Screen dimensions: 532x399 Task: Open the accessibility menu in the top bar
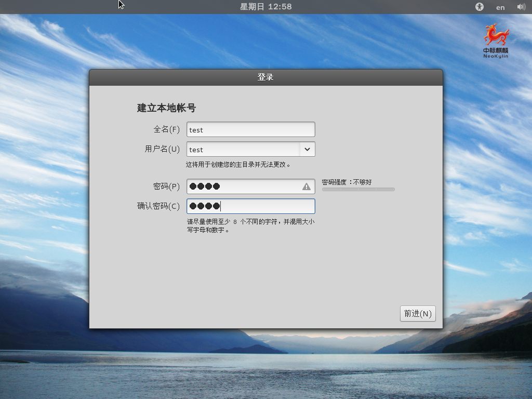pos(479,7)
